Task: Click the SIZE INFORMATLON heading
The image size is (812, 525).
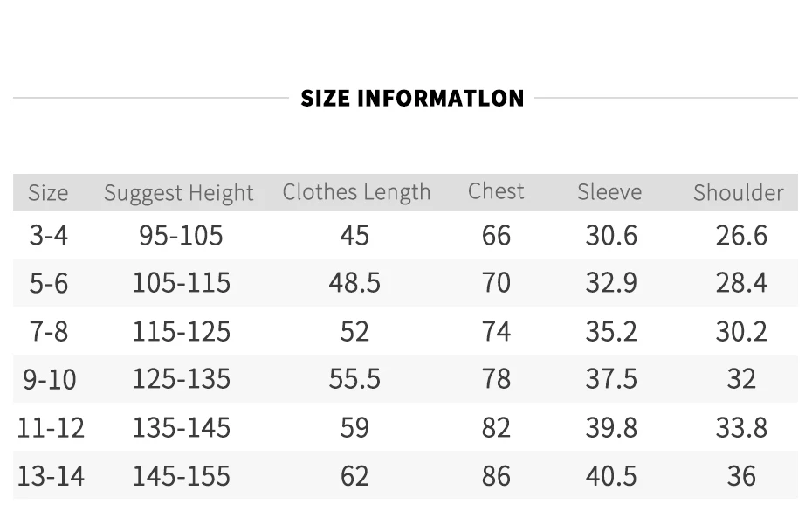Action: coord(412,99)
